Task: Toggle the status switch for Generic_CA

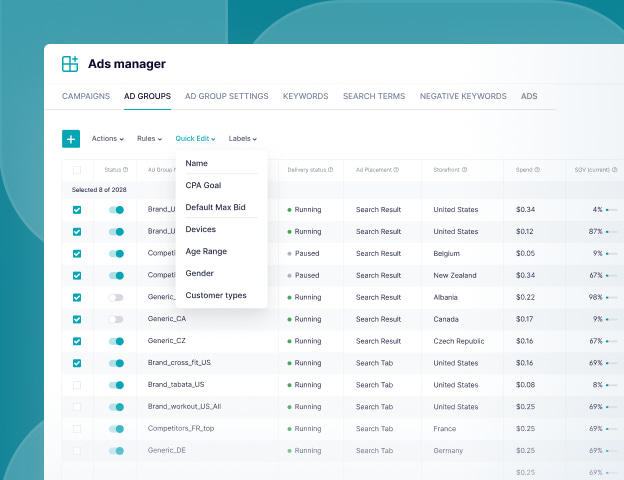Action: [x=116, y=319]
